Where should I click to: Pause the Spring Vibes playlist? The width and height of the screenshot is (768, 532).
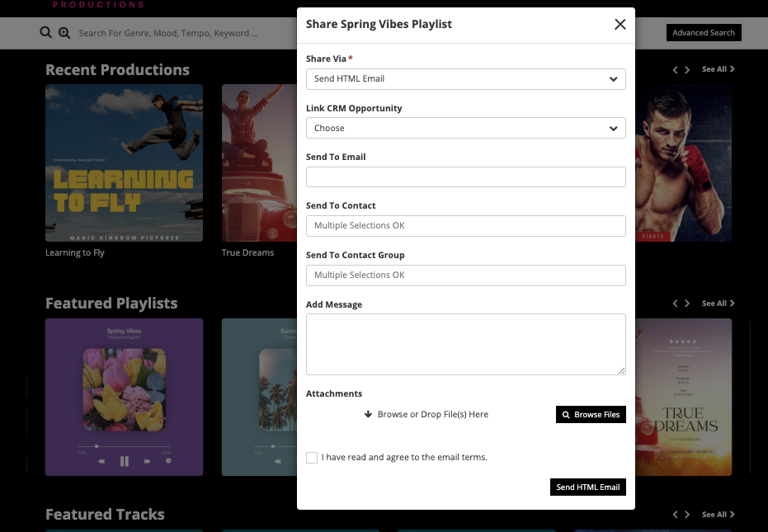[125, 461]
